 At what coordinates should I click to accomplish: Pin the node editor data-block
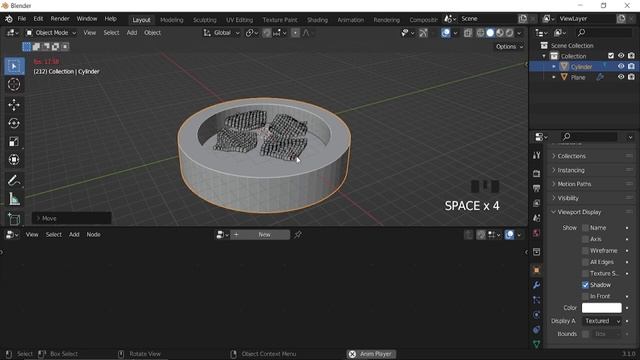[x=298, y=234]
